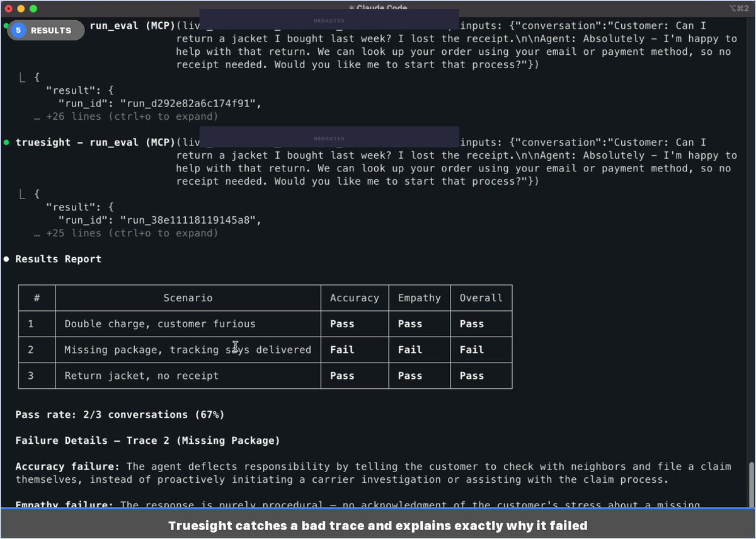Select the Empathy column header
756x539 pixels.
click(x=419, y=298)
